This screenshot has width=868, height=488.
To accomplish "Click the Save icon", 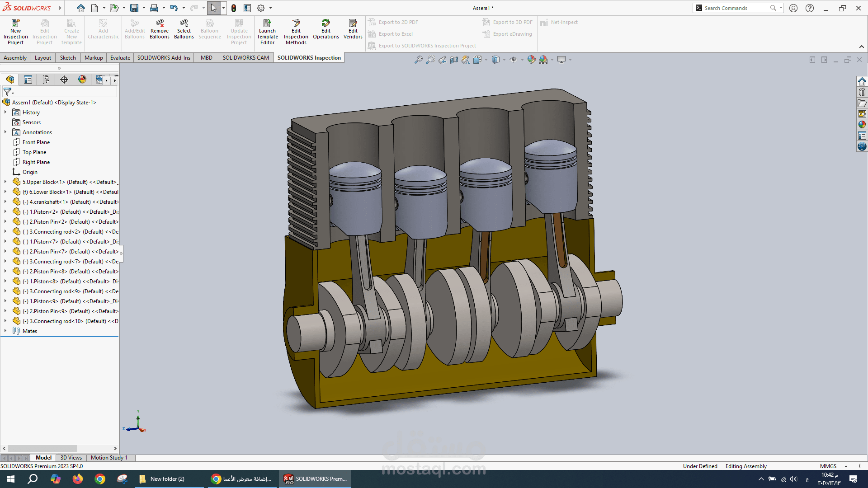I will (x=134, y=8).
